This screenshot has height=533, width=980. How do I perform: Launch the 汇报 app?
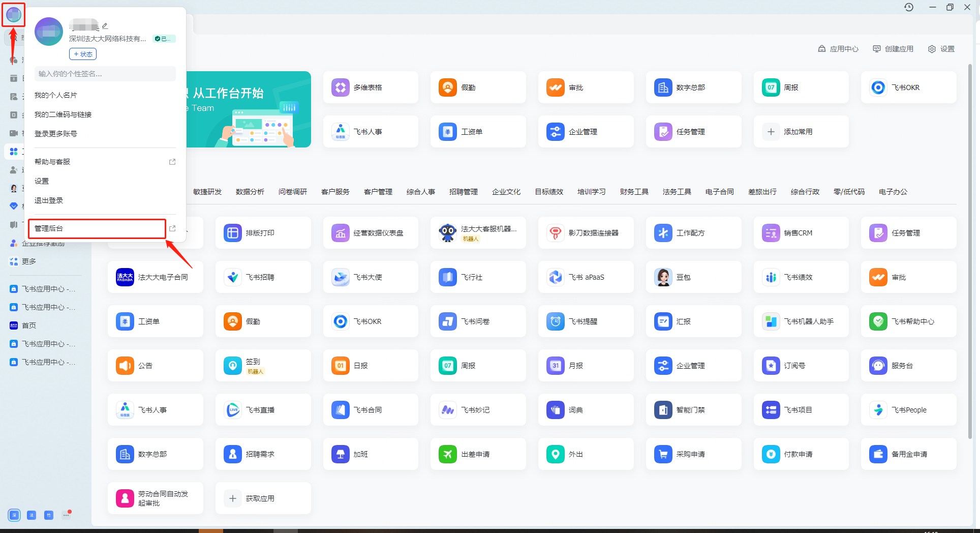(x=693, y=321)
